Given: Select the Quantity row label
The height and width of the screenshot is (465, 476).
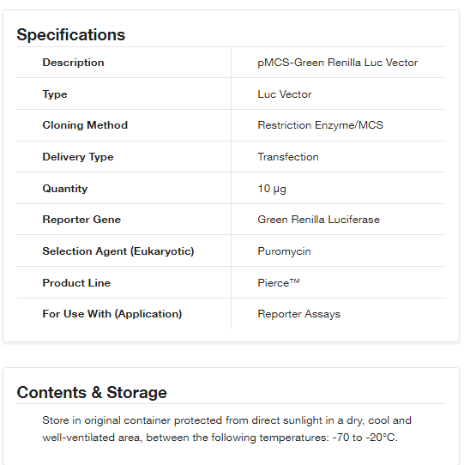Looking at the screenshot, I should [x=65, y=189].
